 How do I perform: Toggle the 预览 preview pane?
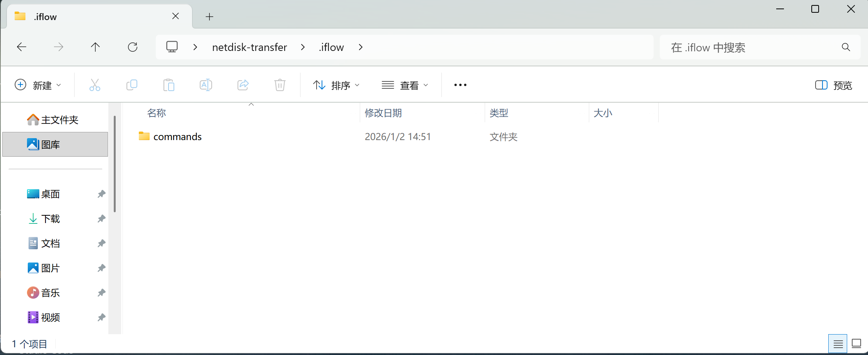pos(833,85)
